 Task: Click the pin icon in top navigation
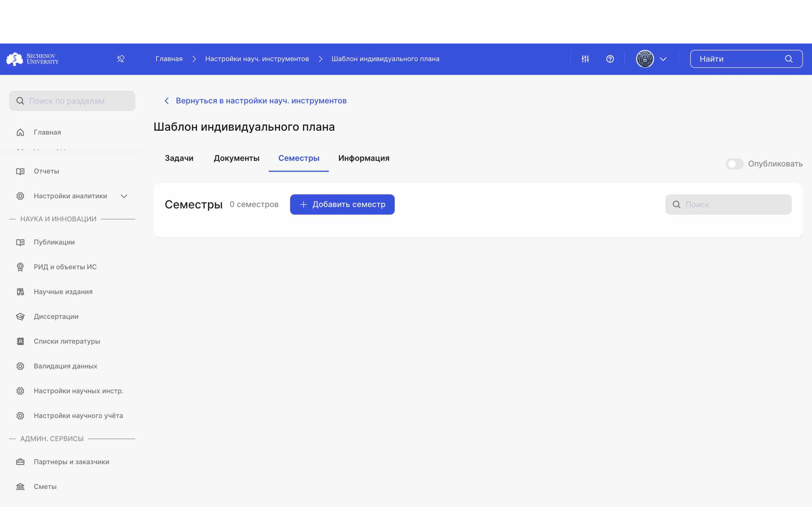[121, 58]
